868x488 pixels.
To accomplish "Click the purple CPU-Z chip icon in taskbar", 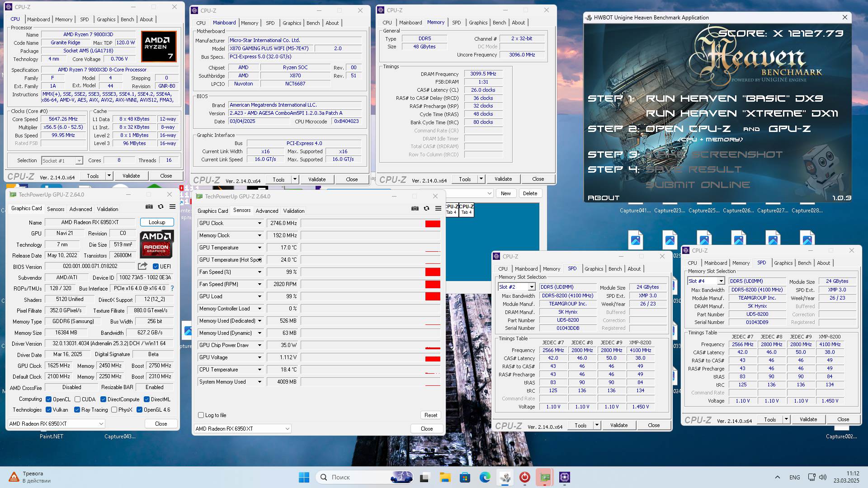I will pos(564,477).
